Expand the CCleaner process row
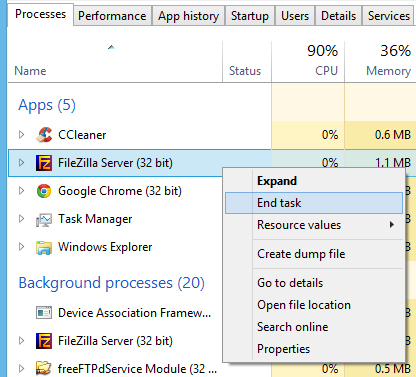Viewport: 416px width, 377px height. 22,135
